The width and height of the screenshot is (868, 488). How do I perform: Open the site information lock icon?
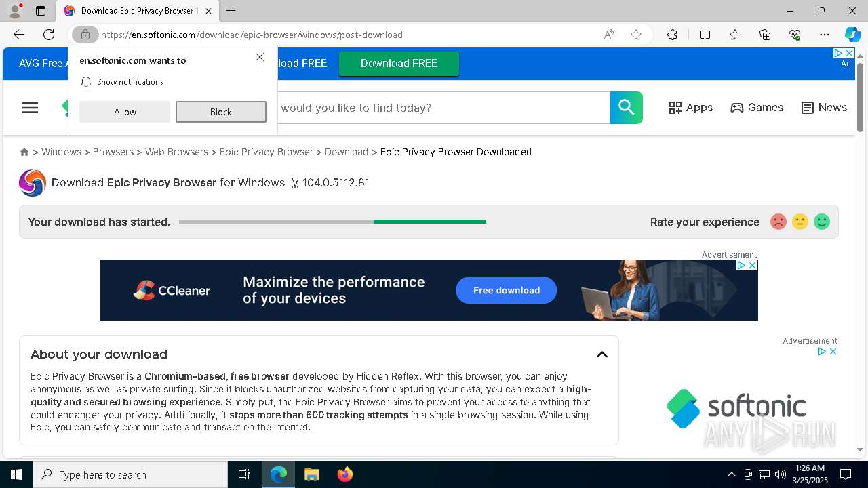point(85,35)
